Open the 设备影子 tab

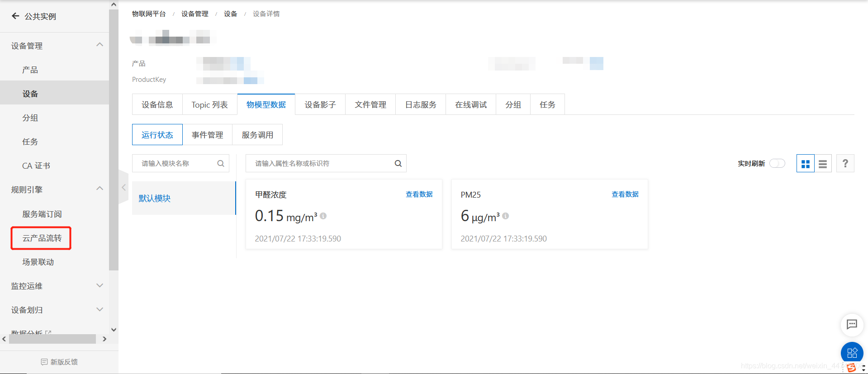pos(320,104)
